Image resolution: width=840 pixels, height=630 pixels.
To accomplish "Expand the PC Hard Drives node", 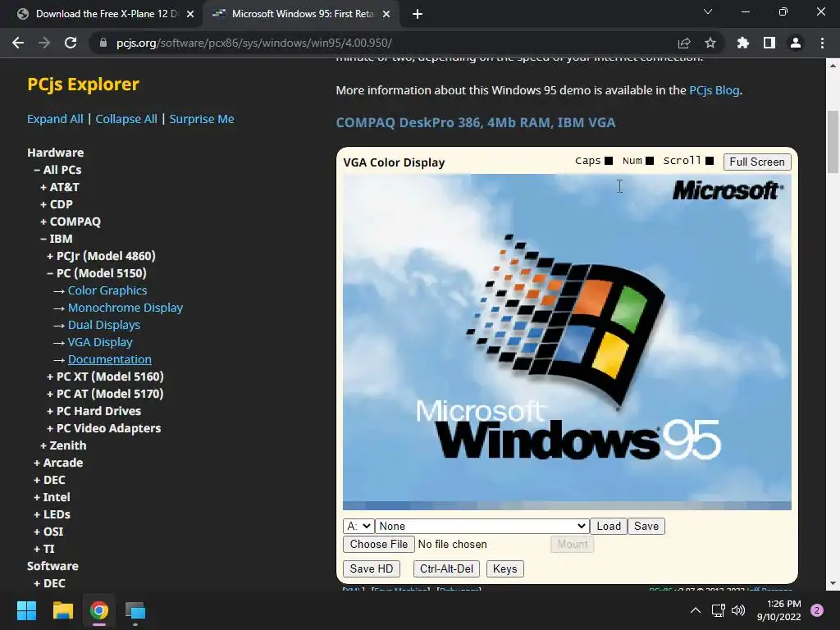I will [x=94, y=411].
